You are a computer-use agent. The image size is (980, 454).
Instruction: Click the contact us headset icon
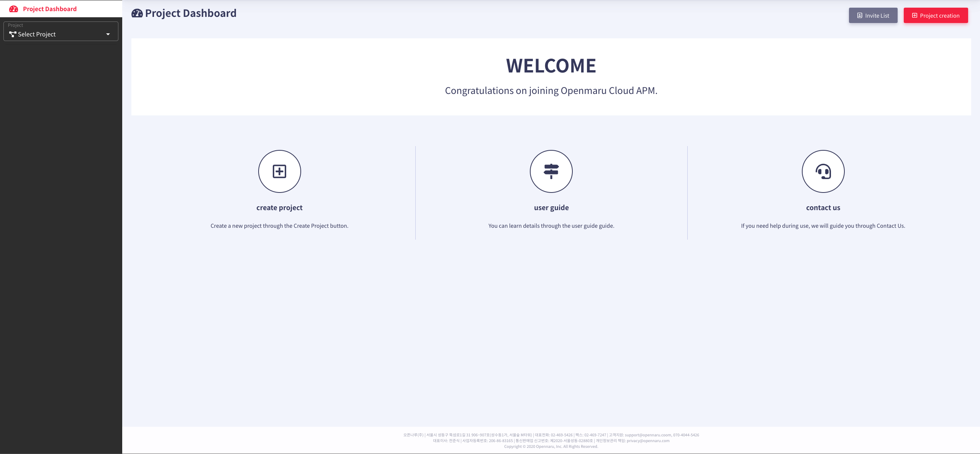(823, 171)
